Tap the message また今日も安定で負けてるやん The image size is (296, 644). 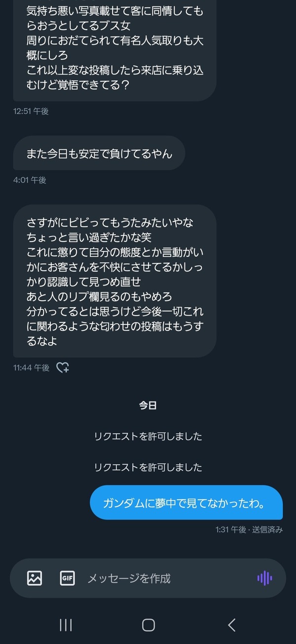[99, 153]
